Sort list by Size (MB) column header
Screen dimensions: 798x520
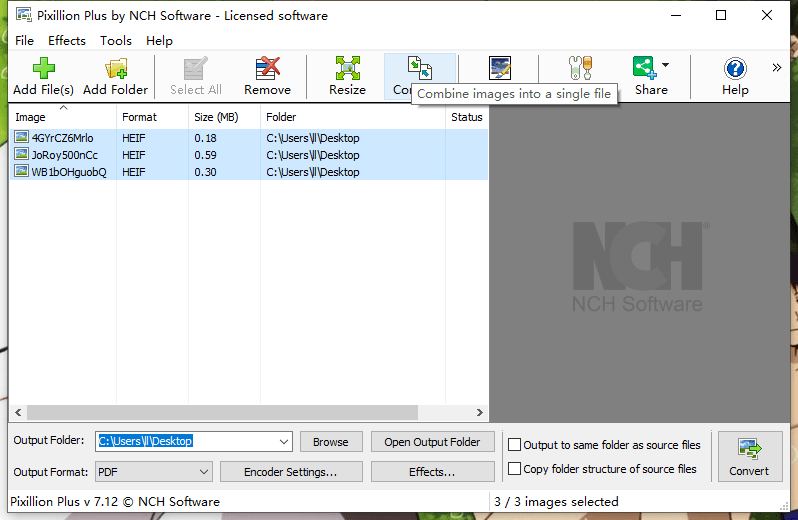[x=224, y=117]
